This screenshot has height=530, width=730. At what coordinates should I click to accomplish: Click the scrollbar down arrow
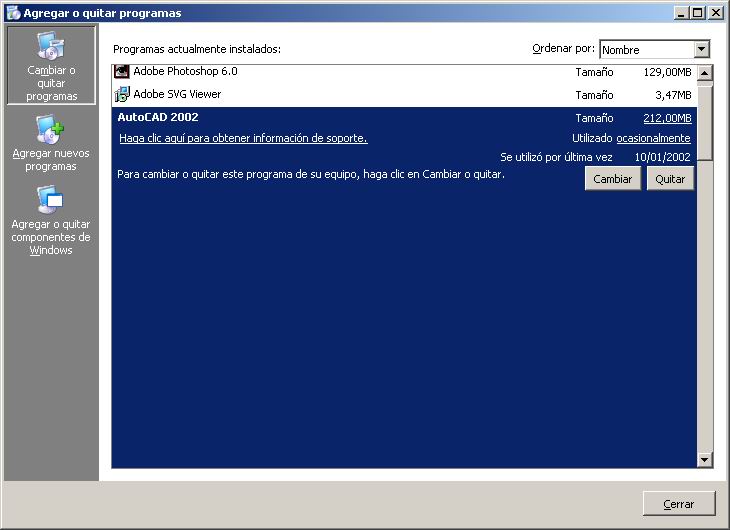coord(705,460)
